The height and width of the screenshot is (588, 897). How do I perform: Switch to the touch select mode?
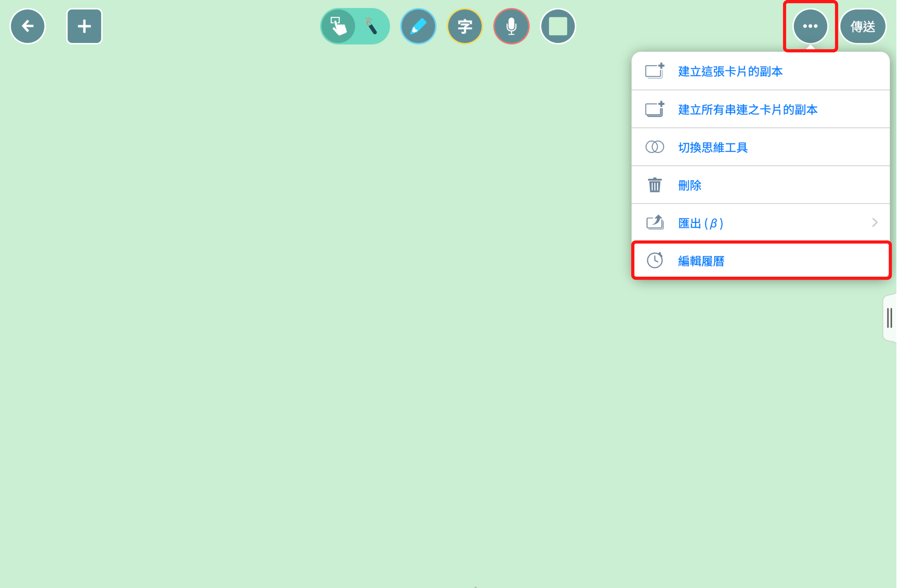[338, 26]
